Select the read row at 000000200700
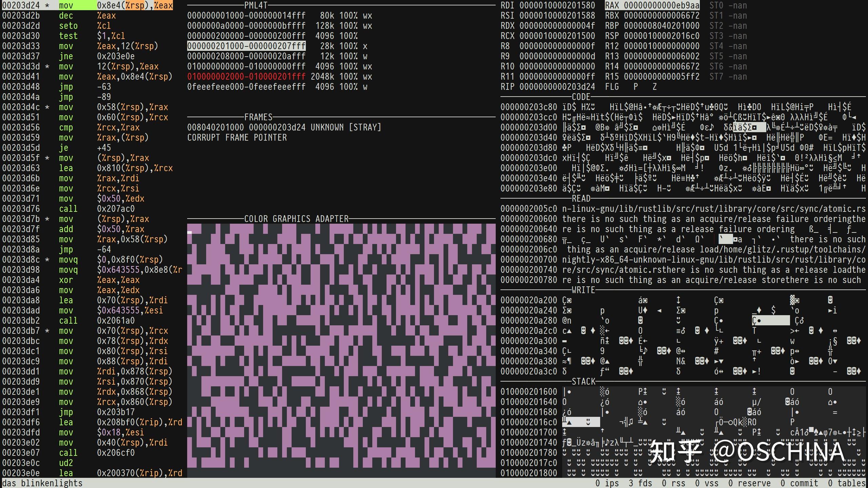868x488 pixels. point(683,260)
